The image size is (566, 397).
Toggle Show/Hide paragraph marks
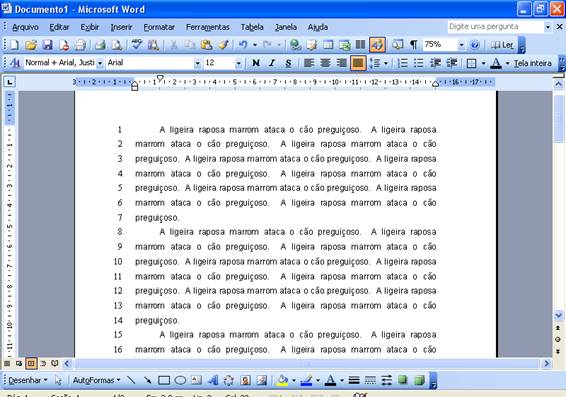pos(414,45)
